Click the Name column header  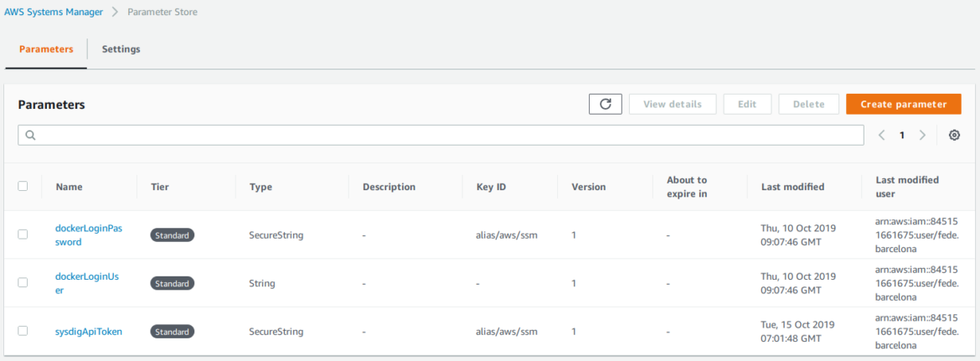(69, 187)
